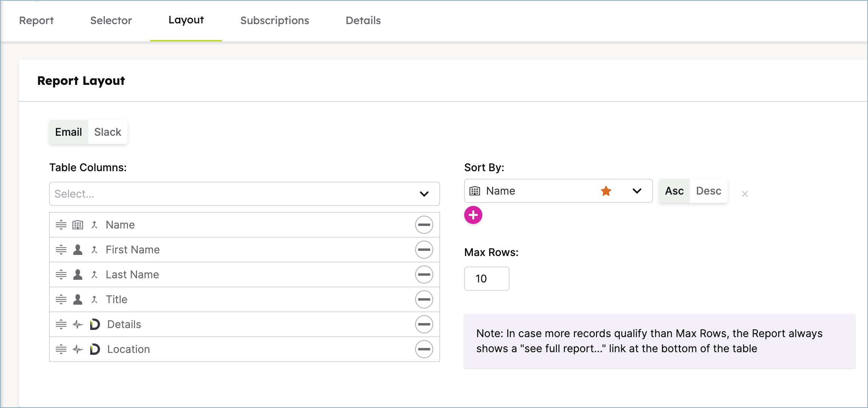The width and height of the screenshot is (868, 408).
Task: Click the drag handle on the Name row
Action: click(61, 225)
